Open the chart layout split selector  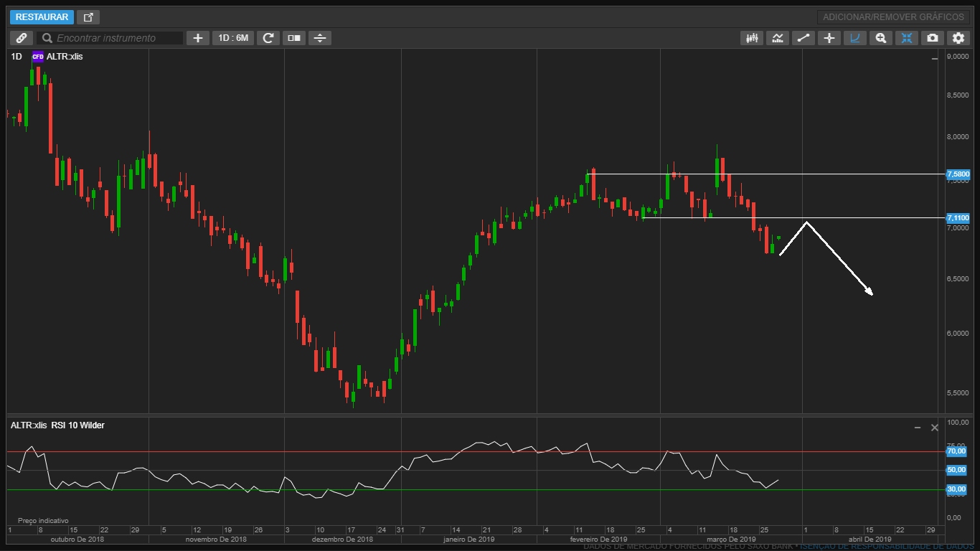coord(294,38)
